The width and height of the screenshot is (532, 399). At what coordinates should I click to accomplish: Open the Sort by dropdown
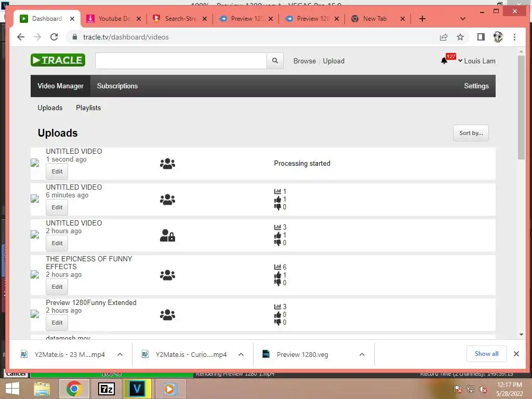pos(471,133)
